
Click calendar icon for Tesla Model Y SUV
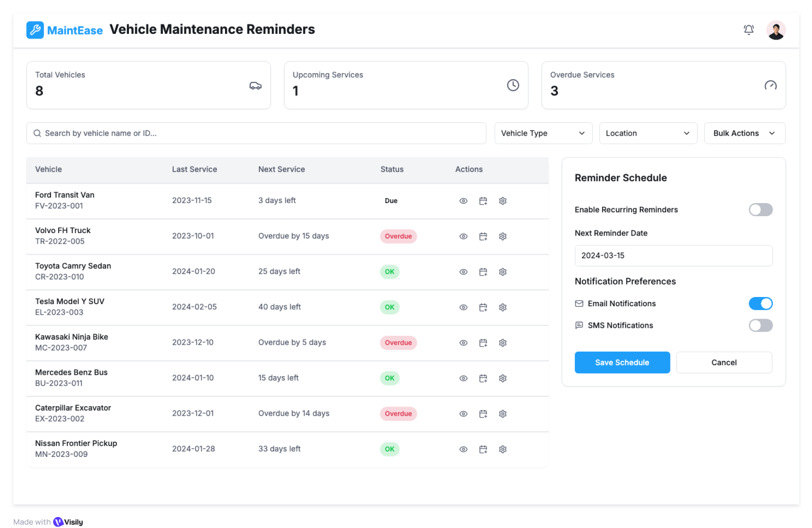483,308
